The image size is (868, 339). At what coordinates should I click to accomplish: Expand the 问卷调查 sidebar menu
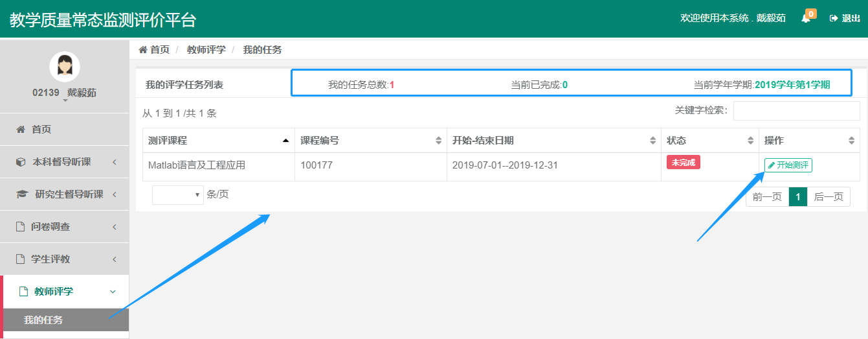[50, 227]
